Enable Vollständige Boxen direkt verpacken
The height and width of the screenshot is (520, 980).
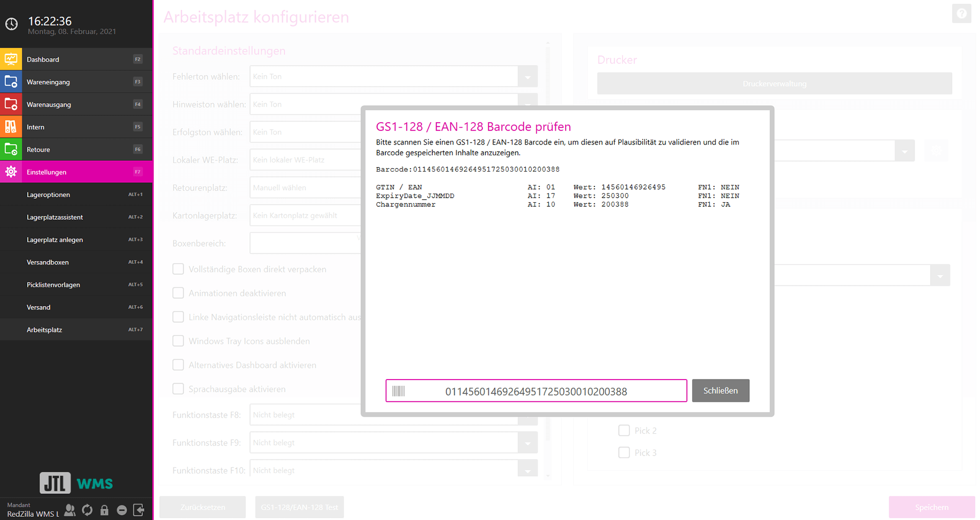click(178, 269)
